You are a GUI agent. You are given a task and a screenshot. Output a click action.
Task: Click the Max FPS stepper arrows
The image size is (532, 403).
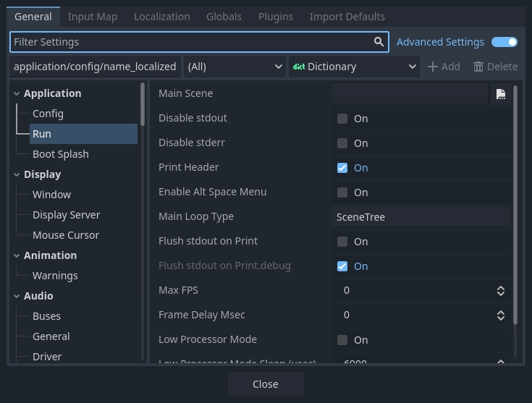(x=500, y=291)
